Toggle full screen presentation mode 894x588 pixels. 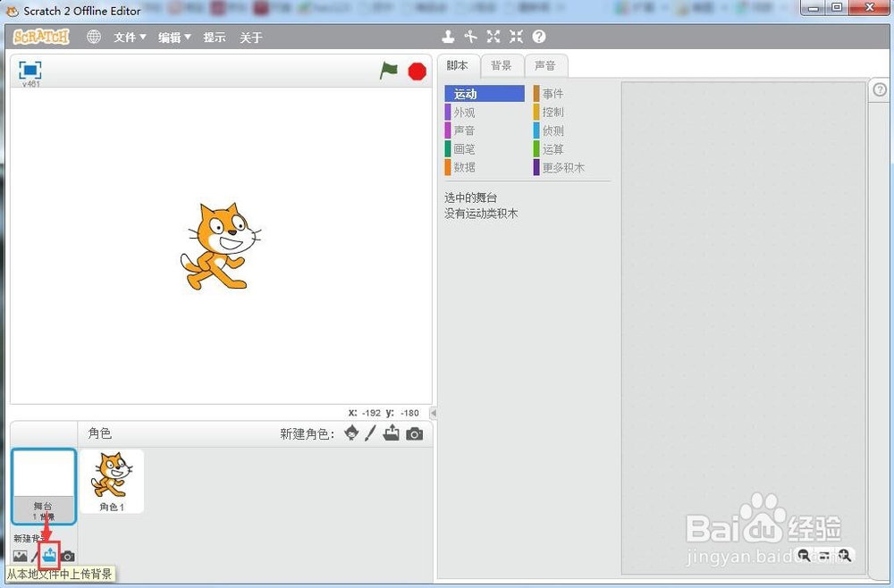(30, 70)
